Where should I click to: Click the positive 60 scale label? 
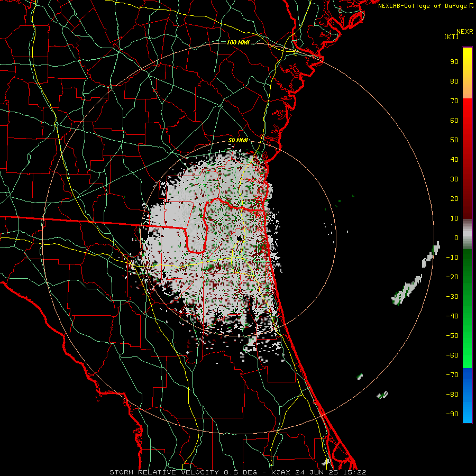(454, 120)
